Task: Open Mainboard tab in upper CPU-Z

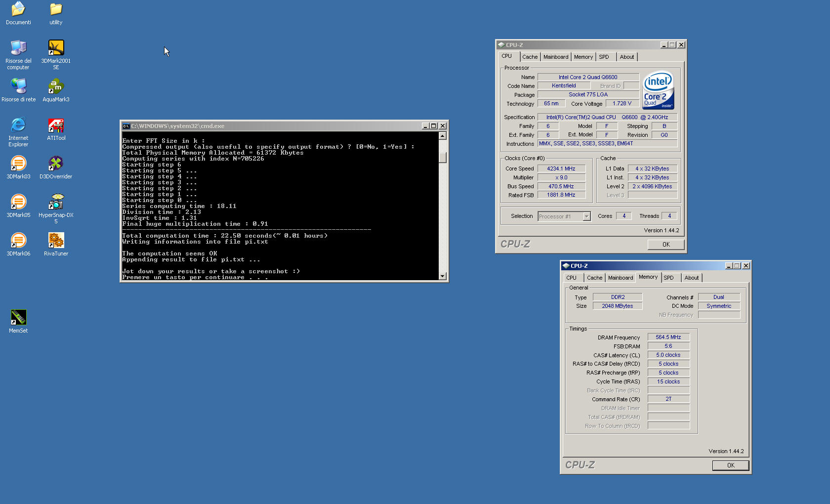Action: (556, 57)
